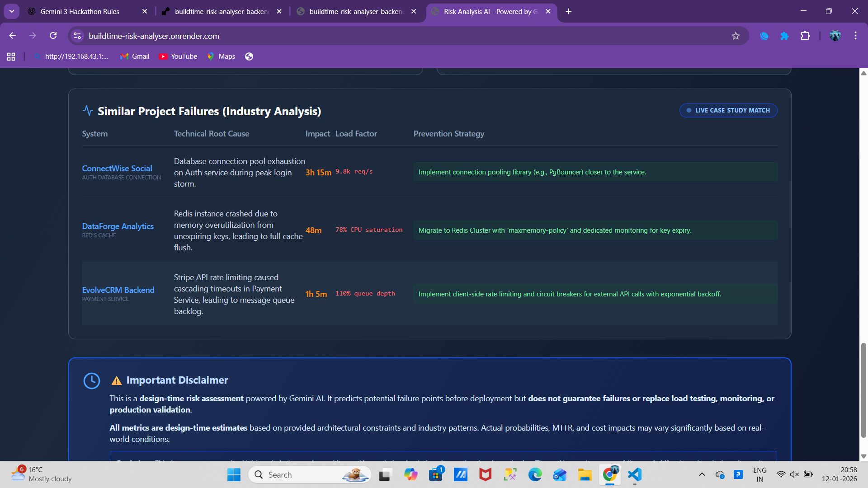Reload the page with refresh icon

pyautogui.click(x=53, y=36)
